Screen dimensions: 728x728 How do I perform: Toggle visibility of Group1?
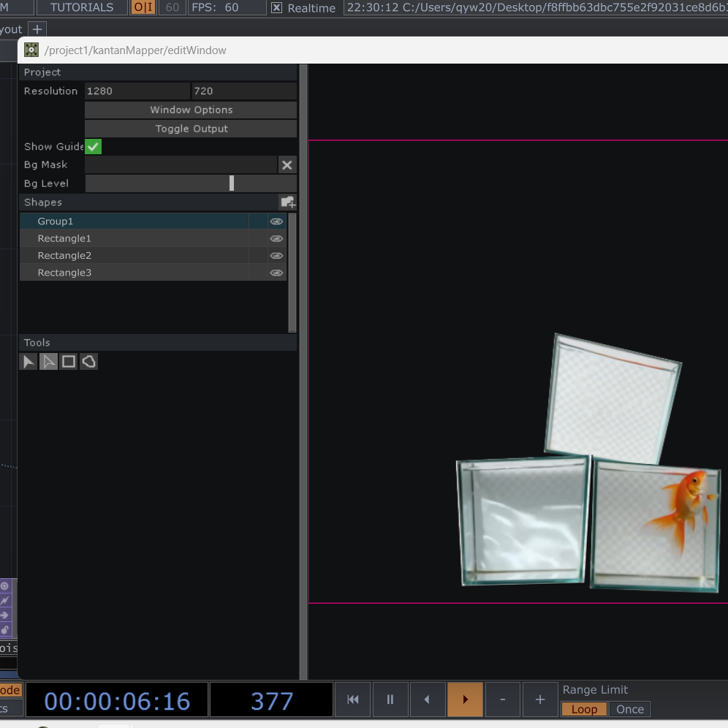tap(276, 221)
